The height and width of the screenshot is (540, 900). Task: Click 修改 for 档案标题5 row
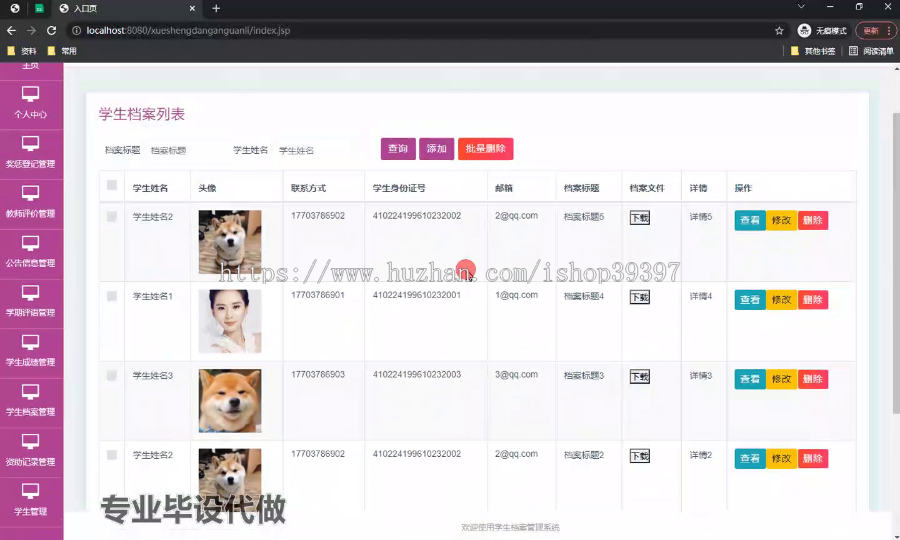tap(781, 220)
